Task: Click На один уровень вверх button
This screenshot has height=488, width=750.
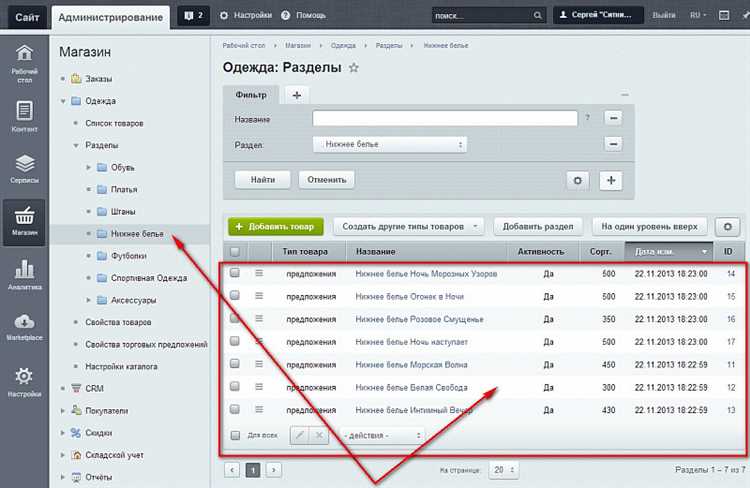Action: 650,226
